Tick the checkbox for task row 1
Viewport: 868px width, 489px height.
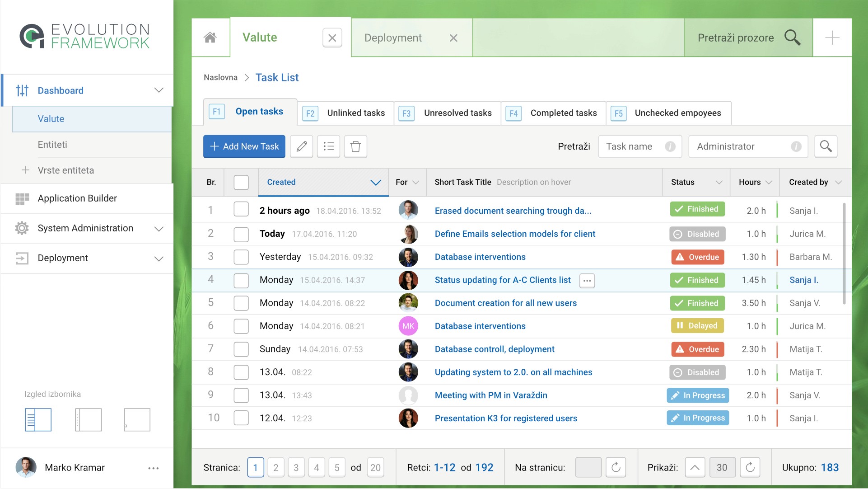[x=241, y=210]
